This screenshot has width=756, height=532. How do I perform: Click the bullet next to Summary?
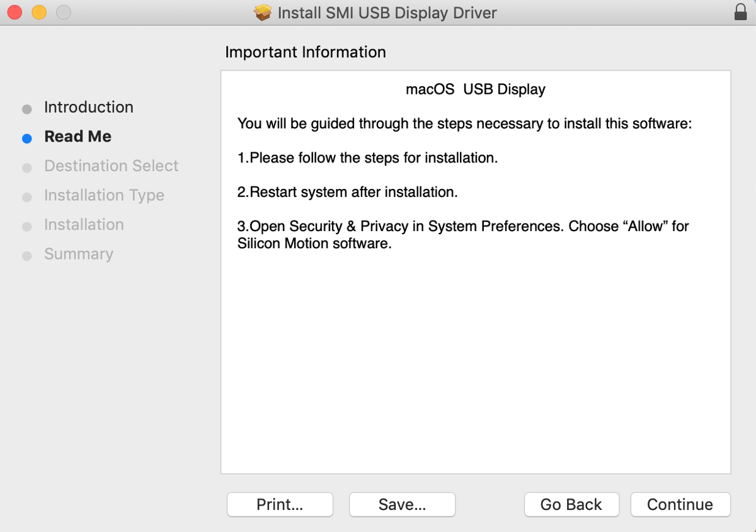click(x=26, y=255)
